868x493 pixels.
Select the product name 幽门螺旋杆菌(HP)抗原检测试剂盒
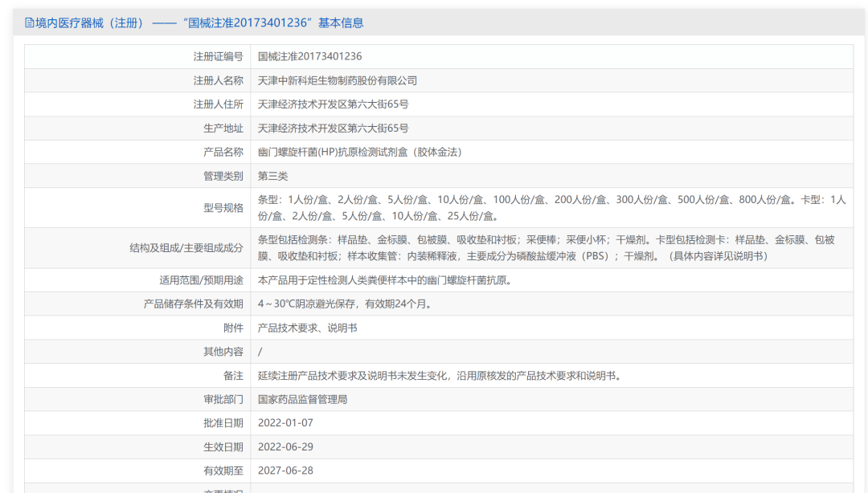359,152
